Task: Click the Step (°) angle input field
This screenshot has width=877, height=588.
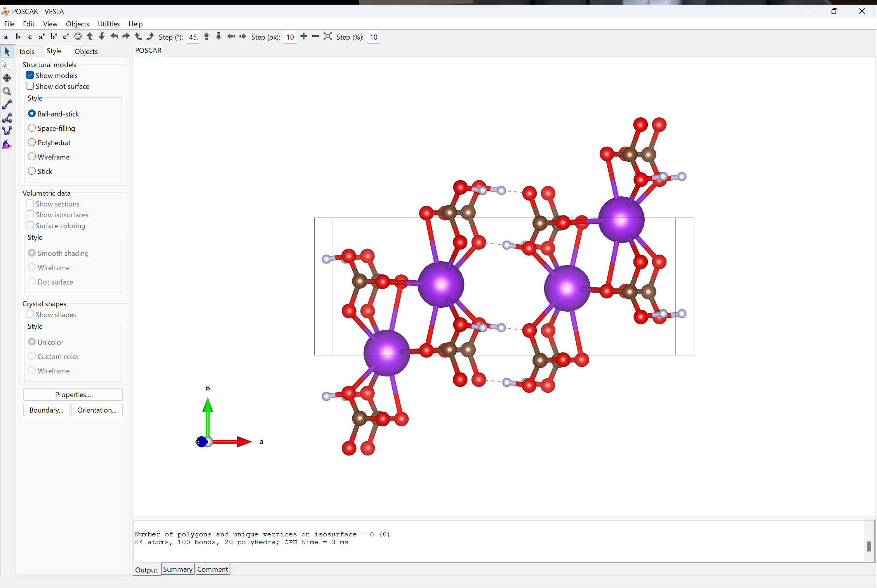Action: click(x=193, y=37)
